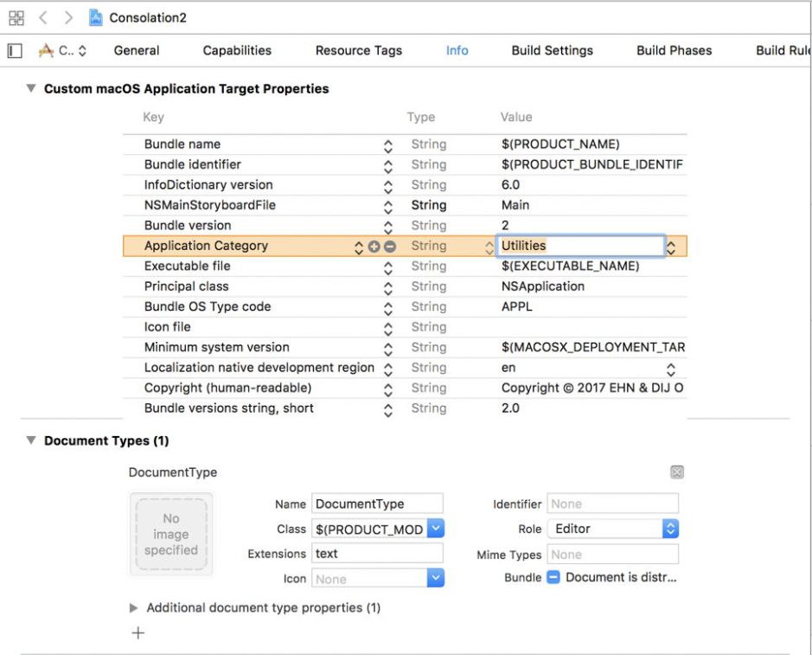Click the No image specified well
This screenshot has width=812, height=655.
(x=171, y=535)
